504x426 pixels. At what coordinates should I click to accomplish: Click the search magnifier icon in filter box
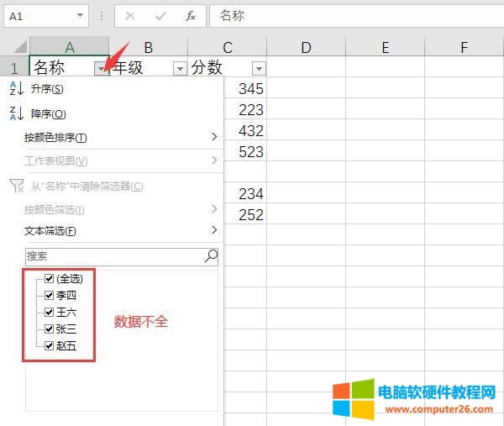[x=211, y=255]
